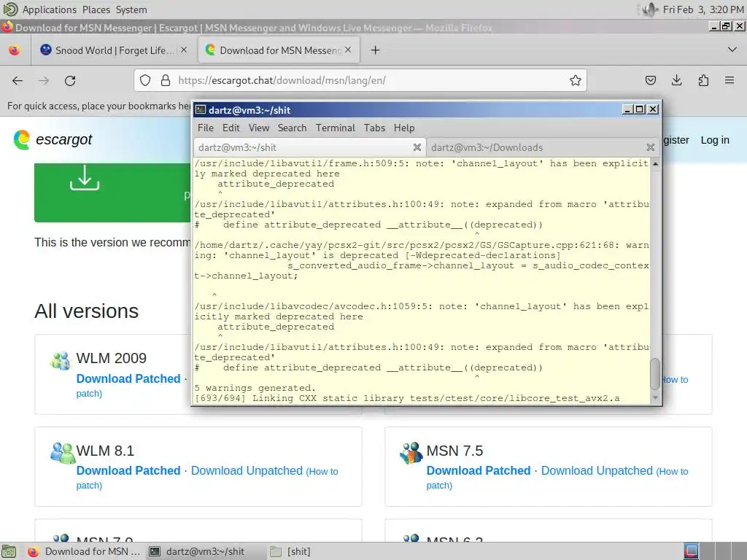Open the terminal Terminal menu
Screen dimensions: 747x560
336,128
